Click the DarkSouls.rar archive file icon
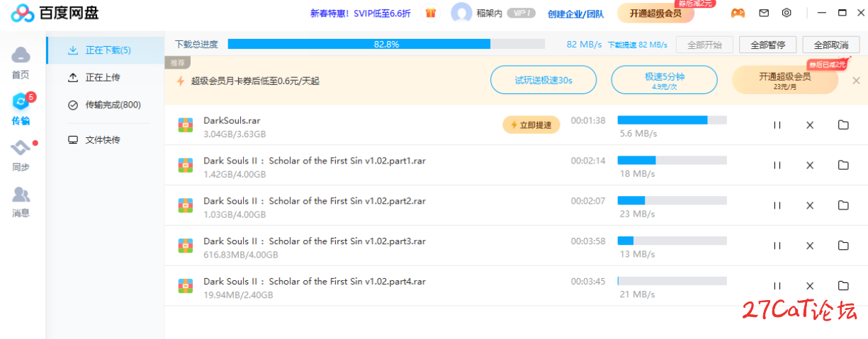Viewport: 868px width, 339px height. 186,125
